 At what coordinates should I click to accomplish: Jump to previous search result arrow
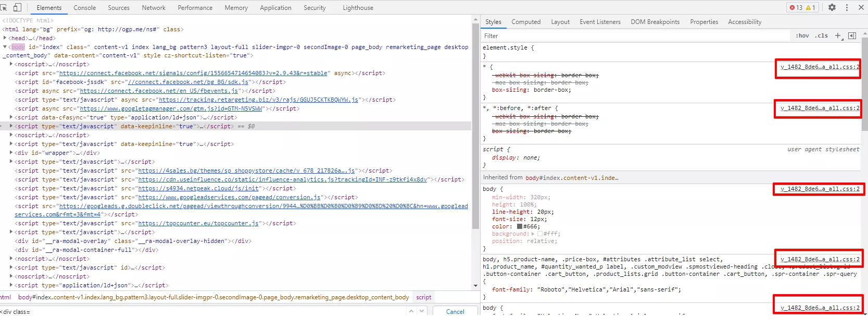tap(411, 311)
